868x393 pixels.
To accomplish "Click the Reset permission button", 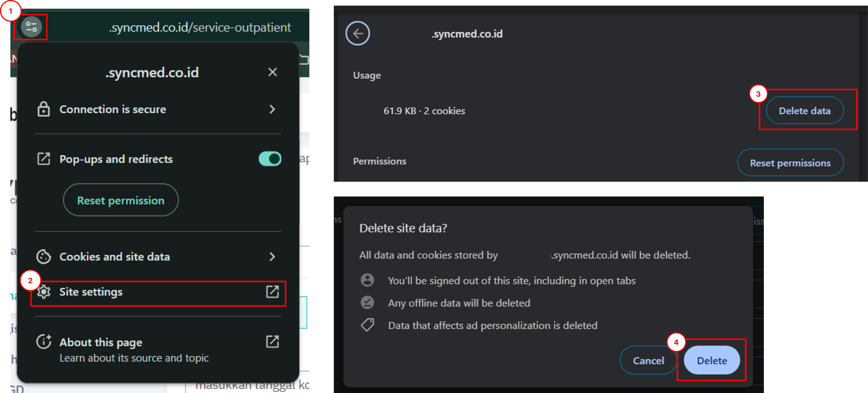I will coord(121,200).
